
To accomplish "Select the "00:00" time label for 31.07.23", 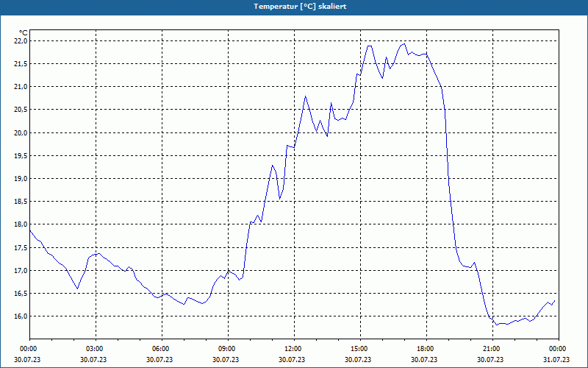I will pos(556,349).
